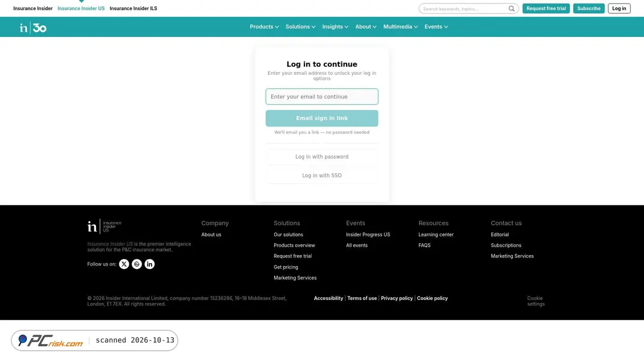Open the LinkedIn social icon

coord(149,264)
